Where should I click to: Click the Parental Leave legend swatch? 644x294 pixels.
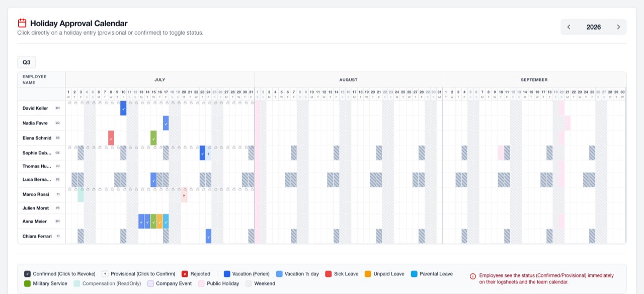click(x=414, y=274)
